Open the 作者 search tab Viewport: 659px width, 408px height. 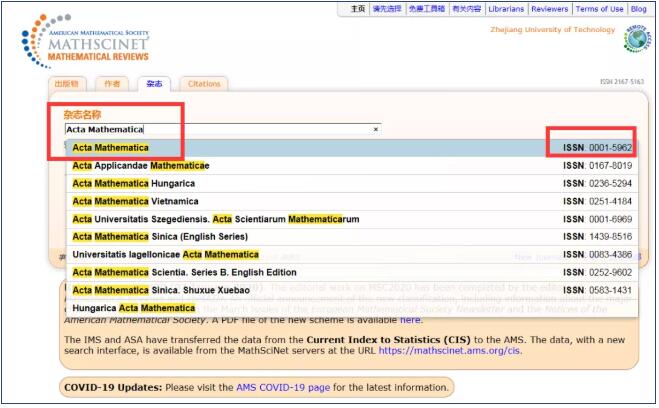[112, 84]
